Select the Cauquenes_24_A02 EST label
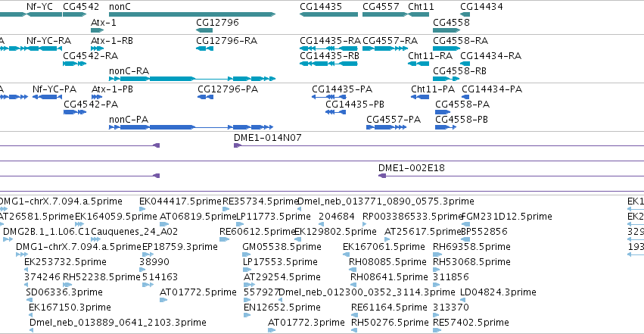 (134, 232)
